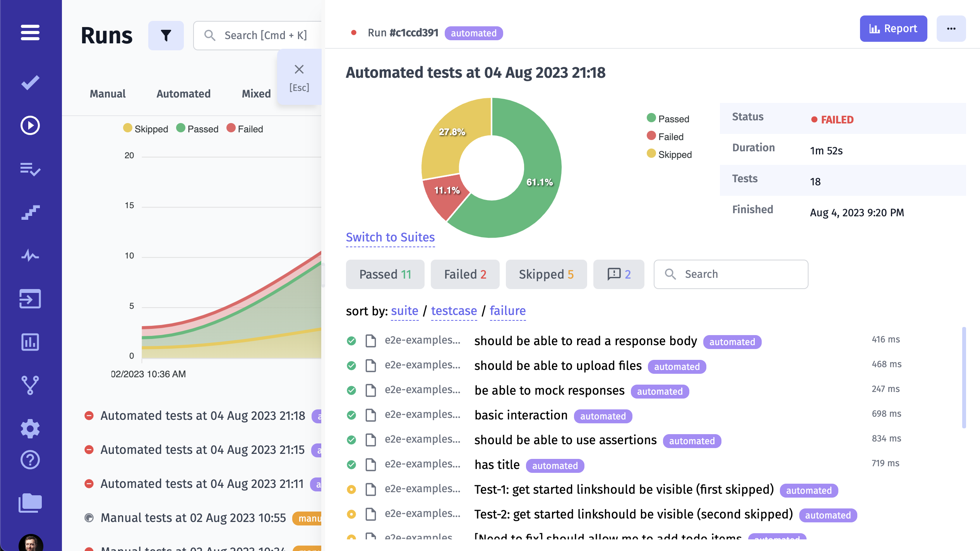Click the Search field above test results
980x551 pixels.
[730, 274]
